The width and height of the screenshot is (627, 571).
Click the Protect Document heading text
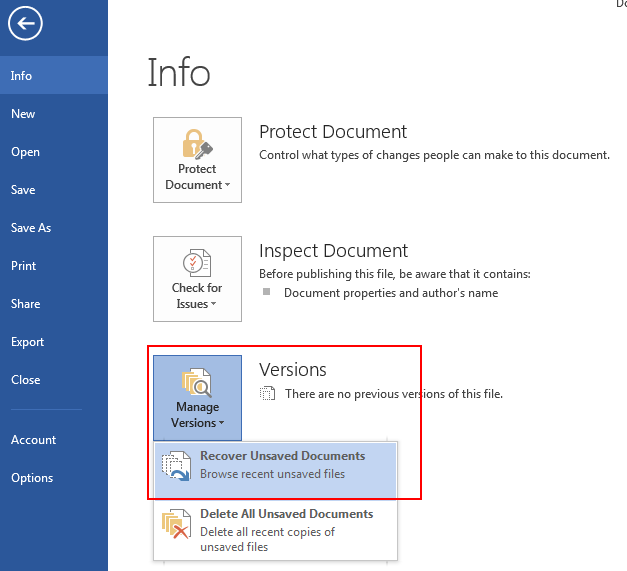pyautogui.click(x=333, y=132)
